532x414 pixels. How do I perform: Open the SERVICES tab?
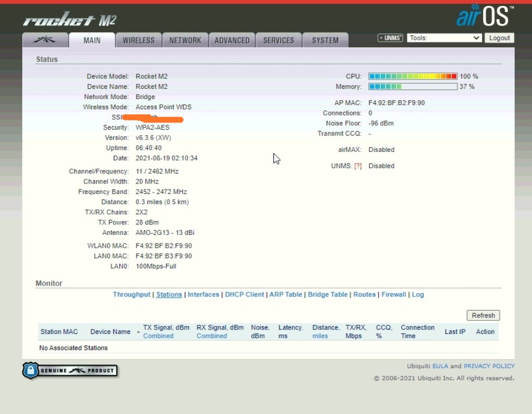click(279, 40)
